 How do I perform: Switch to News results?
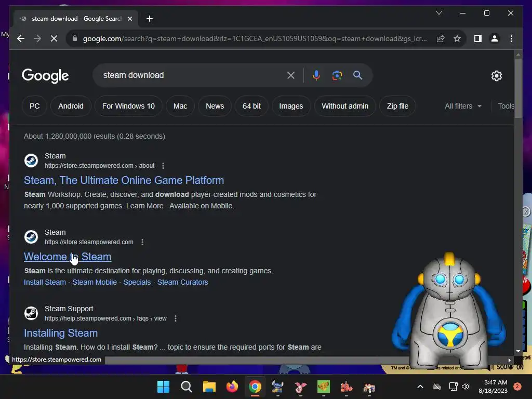tap(215, 106)
